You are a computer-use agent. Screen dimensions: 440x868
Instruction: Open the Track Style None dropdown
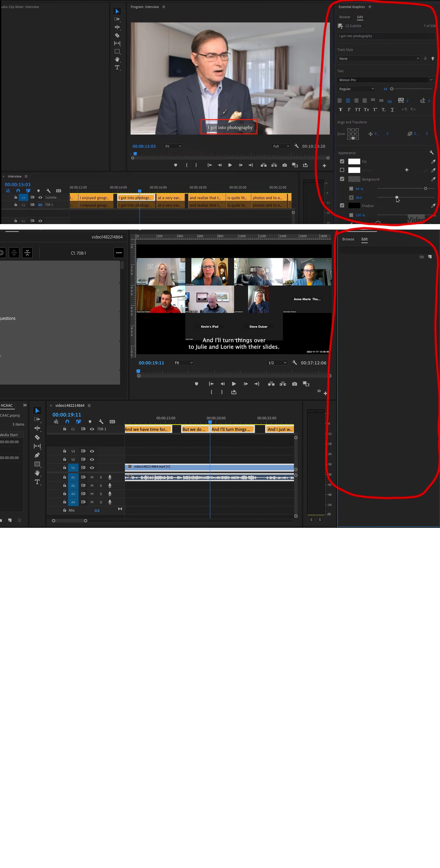[379, 59]
